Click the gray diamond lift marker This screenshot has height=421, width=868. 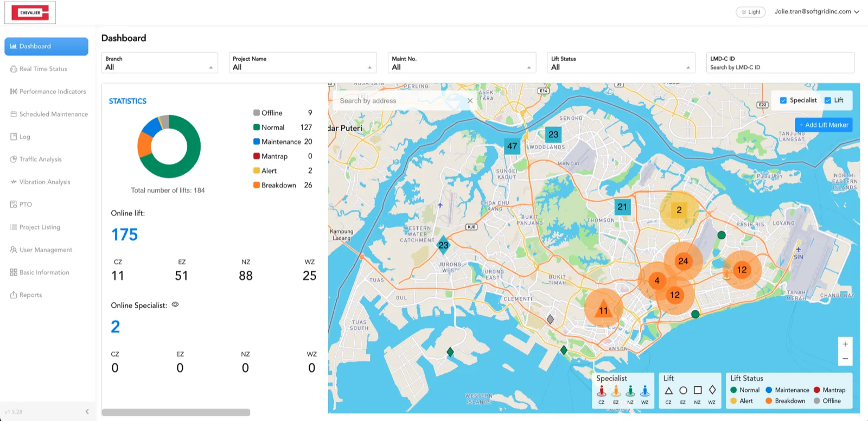pyautogui.click(x=550, y=319)
